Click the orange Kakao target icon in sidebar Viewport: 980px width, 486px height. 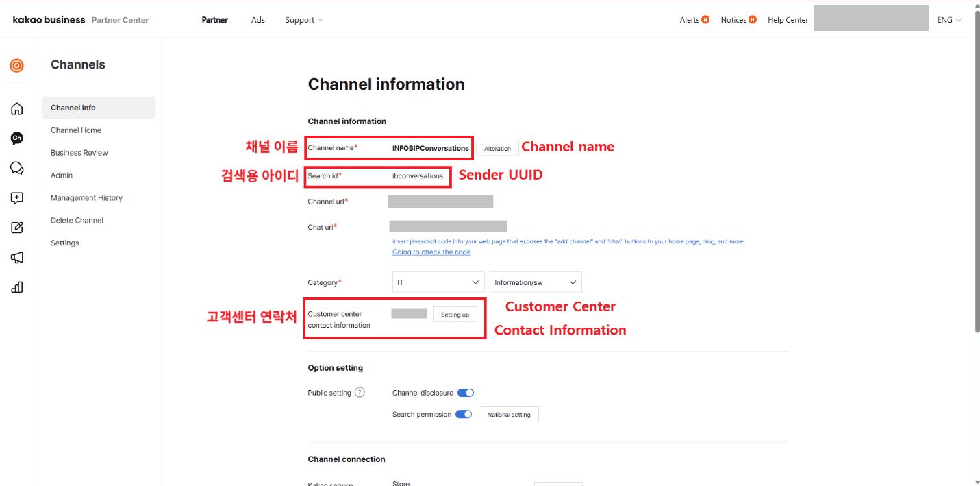point(17,65)
